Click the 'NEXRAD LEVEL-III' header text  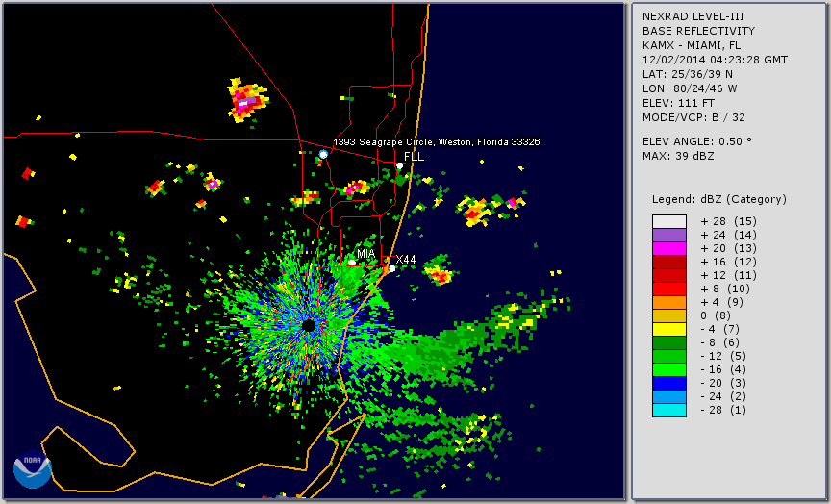tap(694, 17)
